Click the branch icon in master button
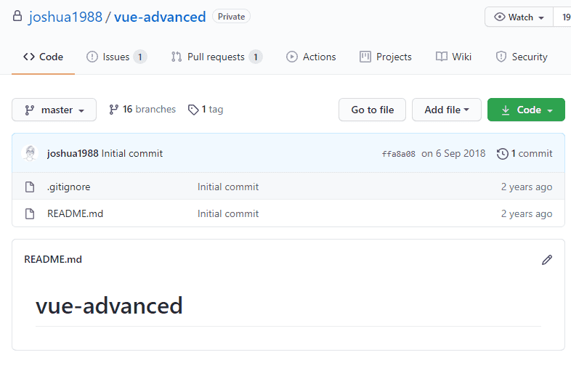This screenshot has width=571, height=392. click(x=30, y=110)
